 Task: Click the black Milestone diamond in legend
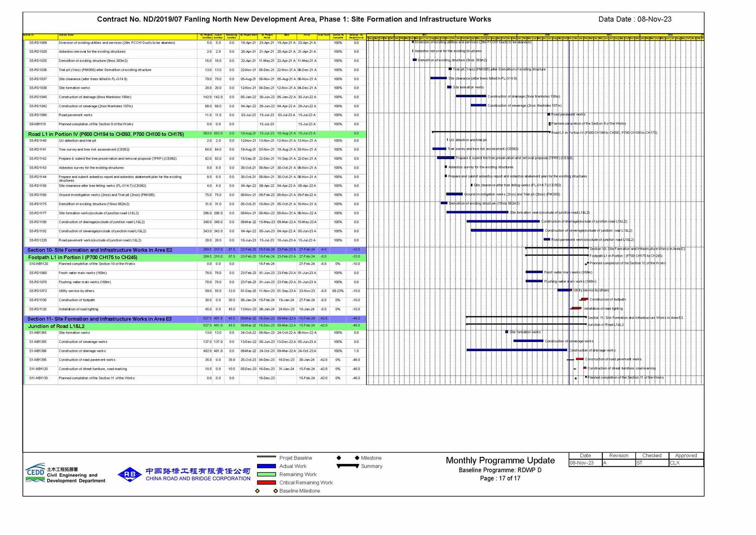pos(357,458)
